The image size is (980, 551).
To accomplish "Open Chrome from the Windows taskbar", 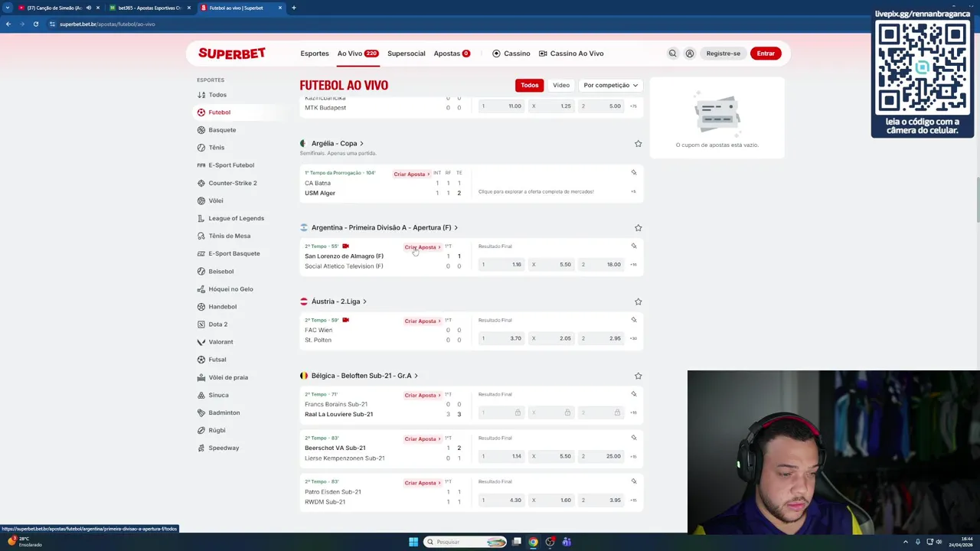I will (x=533, y=542).
